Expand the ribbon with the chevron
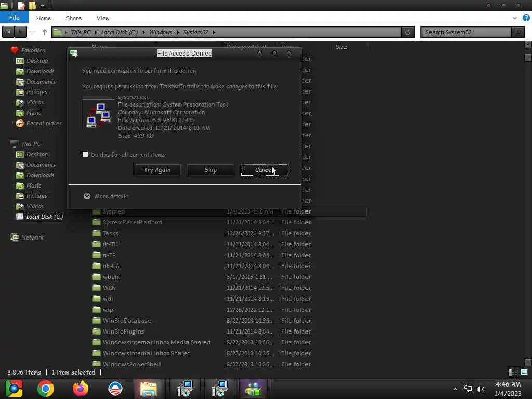Screen dimensions: 532x399 (515, 18)
